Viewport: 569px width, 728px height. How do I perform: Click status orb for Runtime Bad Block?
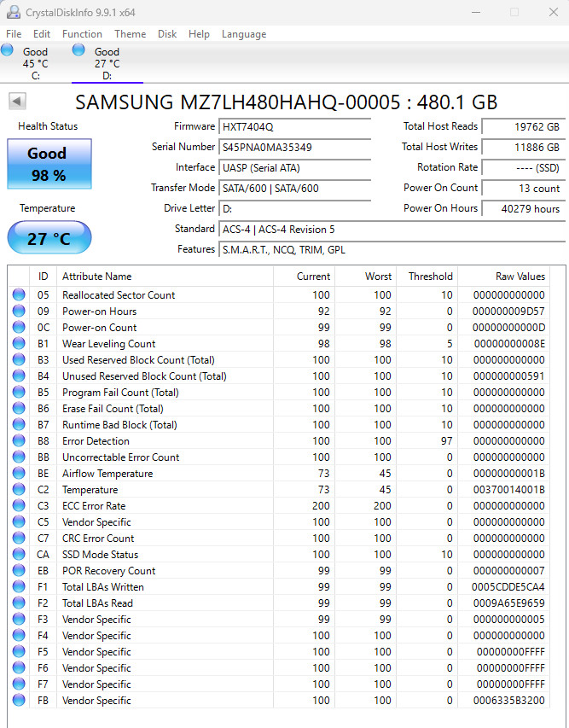pos(19,425)
